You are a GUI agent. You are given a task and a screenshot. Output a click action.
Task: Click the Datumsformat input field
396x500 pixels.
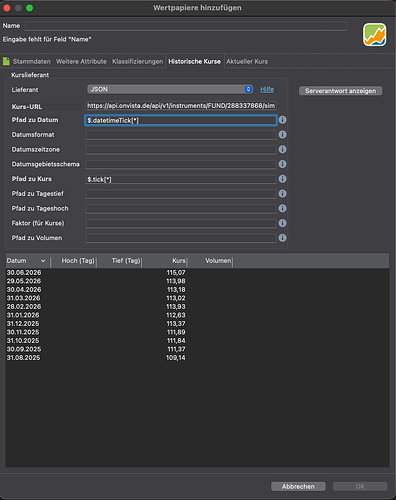click(181, 135)
